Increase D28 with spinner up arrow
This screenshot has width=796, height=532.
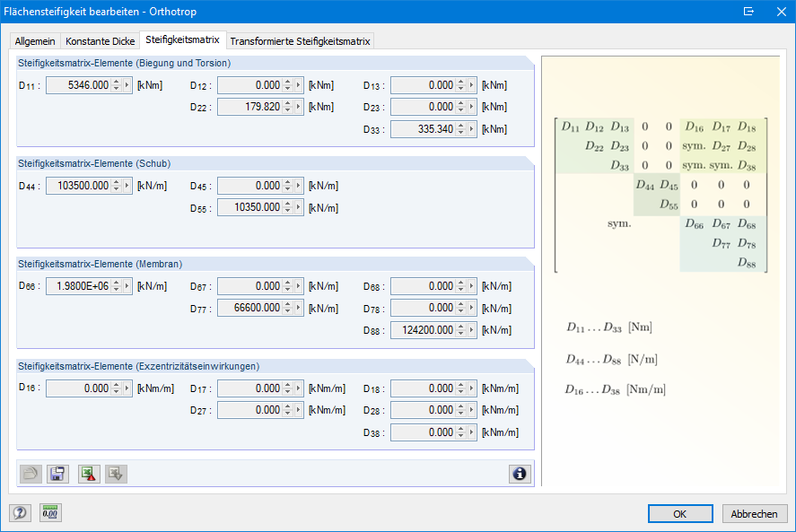click(461, 406)
